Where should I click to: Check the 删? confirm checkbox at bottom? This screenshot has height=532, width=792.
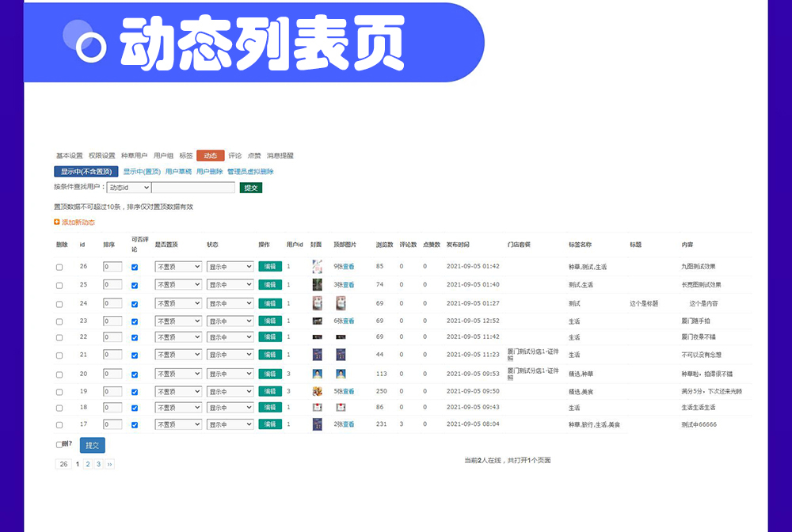[x=59, y=445]
